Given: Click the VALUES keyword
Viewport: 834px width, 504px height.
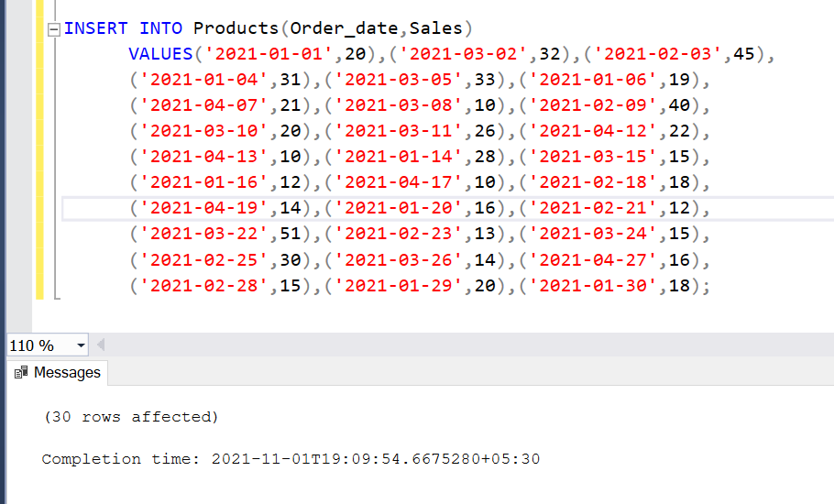Looking at the screenshot, I should (x=160, y=54).
